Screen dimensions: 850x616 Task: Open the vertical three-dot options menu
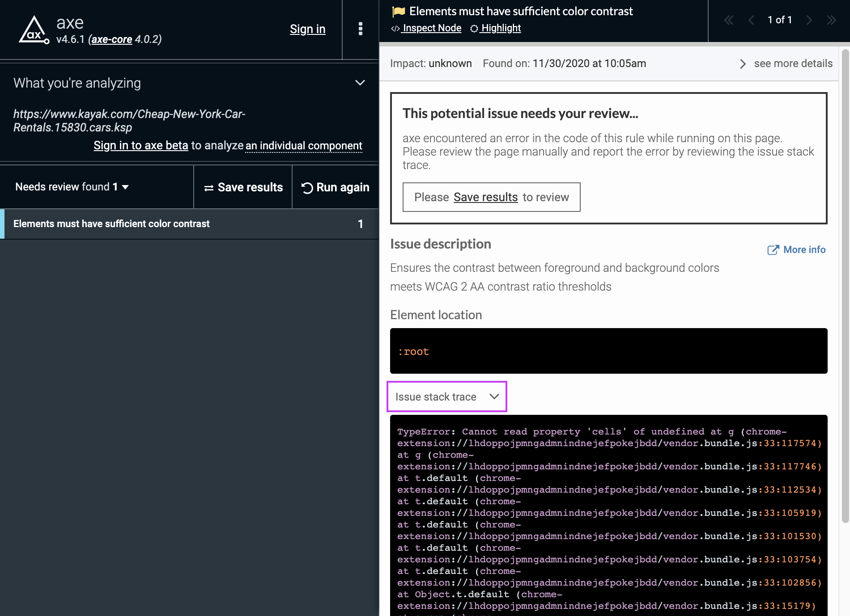tap(361, 29)
